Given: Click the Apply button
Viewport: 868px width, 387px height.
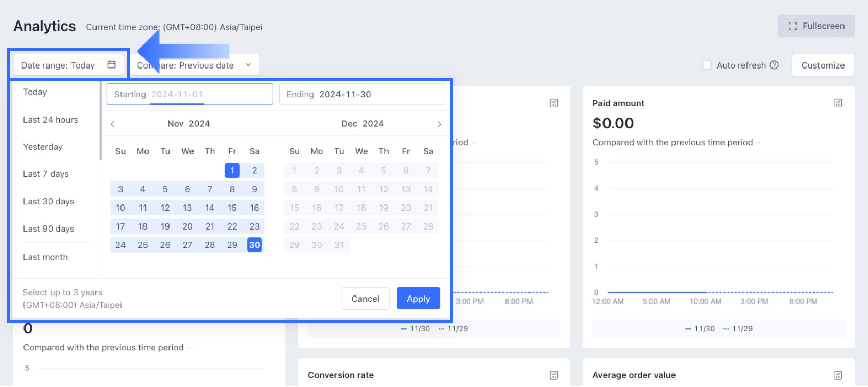Looking at the screenshot, I should (418, 299).
